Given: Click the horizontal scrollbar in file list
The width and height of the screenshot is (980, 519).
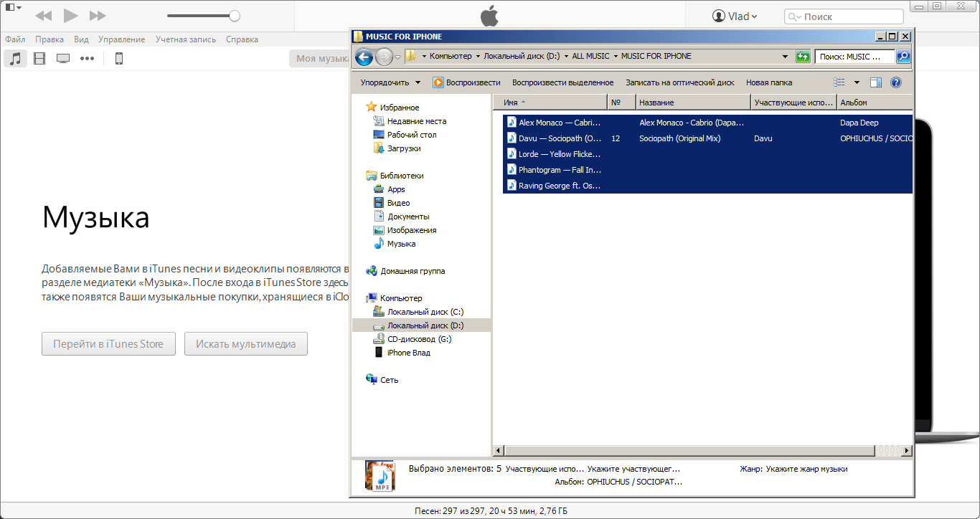Looking at the screenshot, I should click(x=689, y=451).
